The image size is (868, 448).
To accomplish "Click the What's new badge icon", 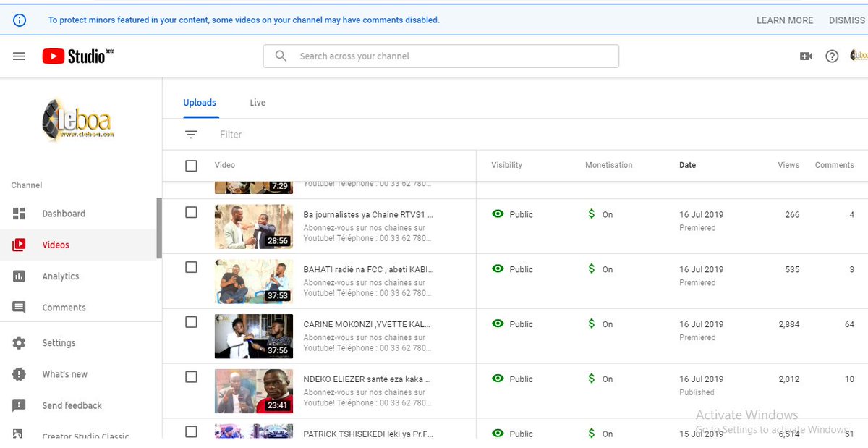I will point(19,374).
